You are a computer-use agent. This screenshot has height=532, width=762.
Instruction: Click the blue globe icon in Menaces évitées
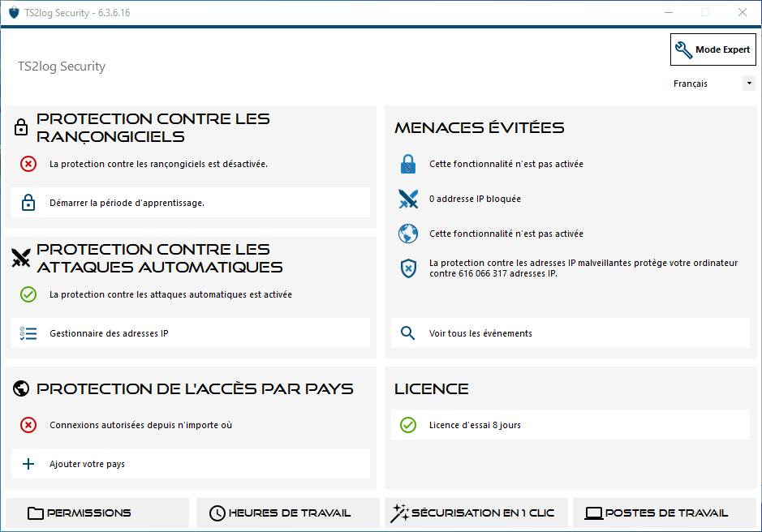[408, 234]
